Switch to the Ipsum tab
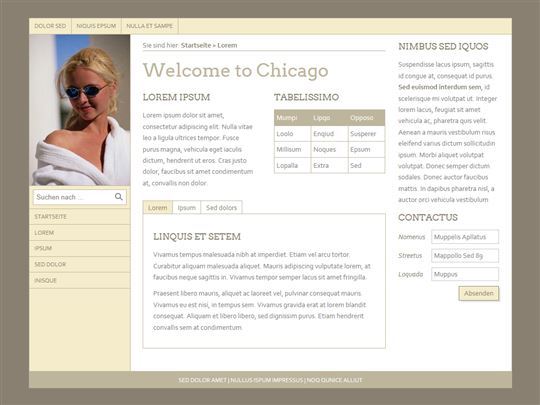The image size is (540, 405). (187, 208)
